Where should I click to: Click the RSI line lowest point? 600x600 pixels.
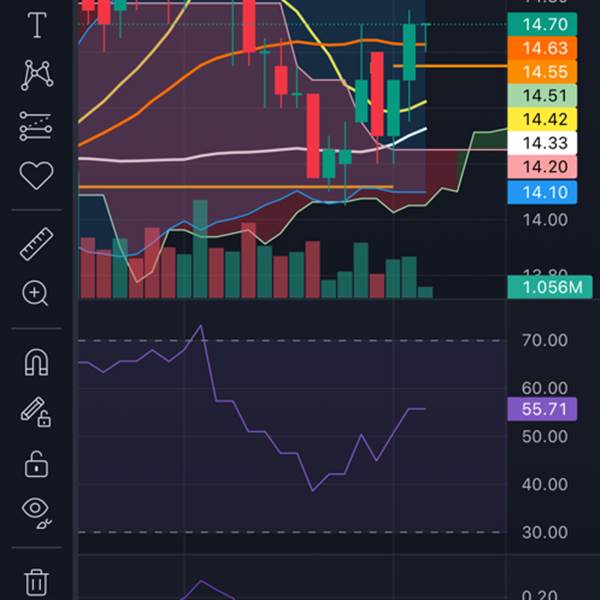(313, 491)
